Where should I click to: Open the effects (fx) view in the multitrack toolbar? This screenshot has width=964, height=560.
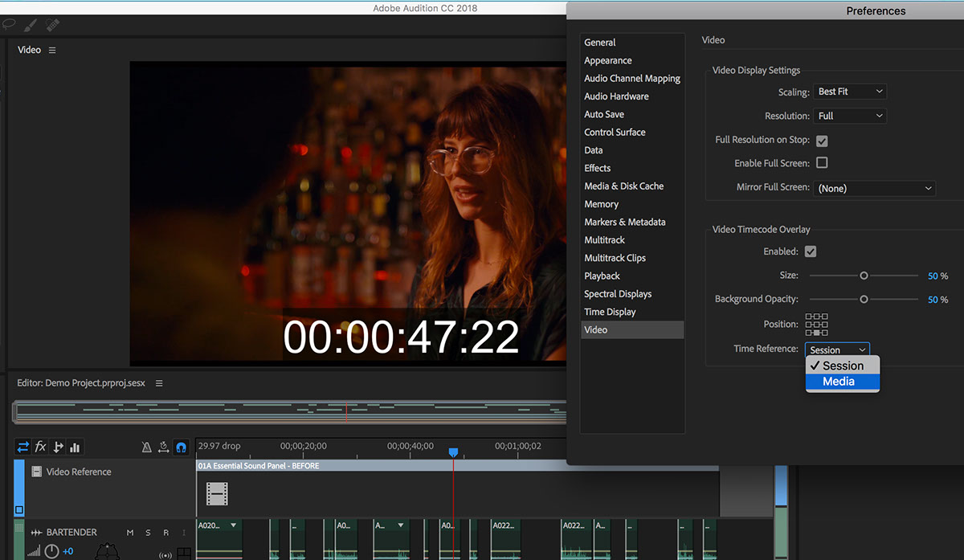pyautogui.click(x=40, y=447)
